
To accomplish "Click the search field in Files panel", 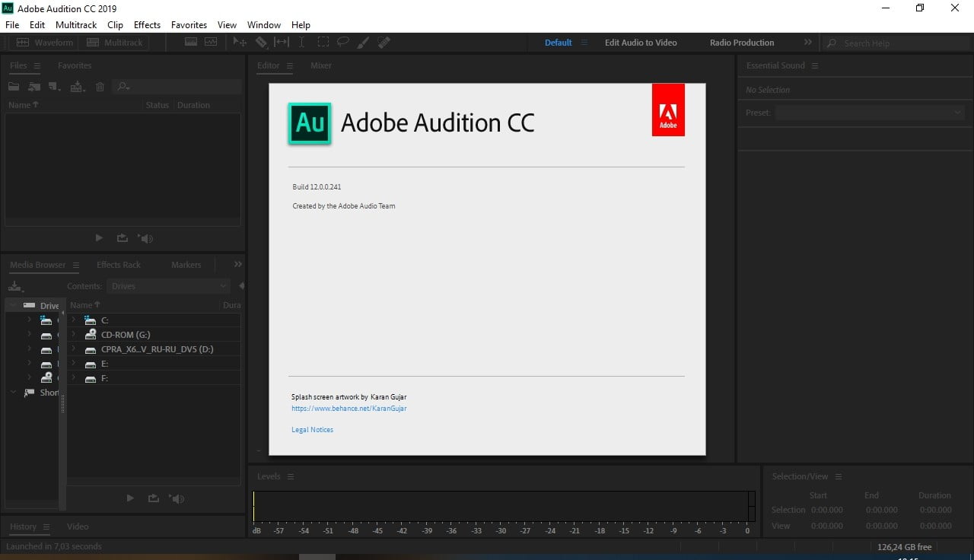I will pyautogui.click(x=177, y=87).
